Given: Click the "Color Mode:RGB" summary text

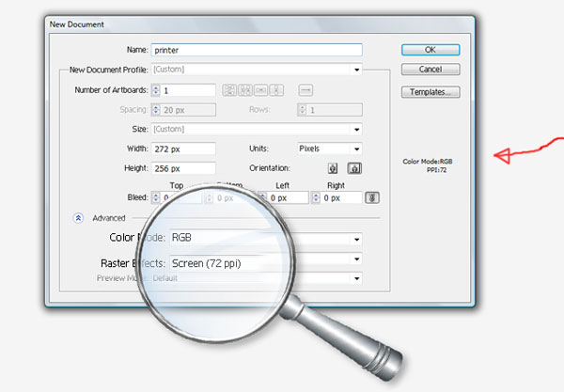Looking at the screenshot, I should tap(428, 162).
